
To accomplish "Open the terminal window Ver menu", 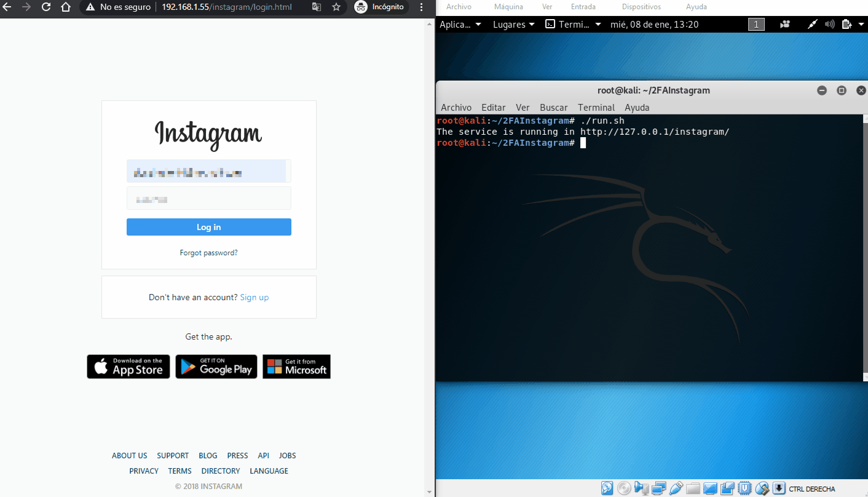I will [x=523, y=108].
